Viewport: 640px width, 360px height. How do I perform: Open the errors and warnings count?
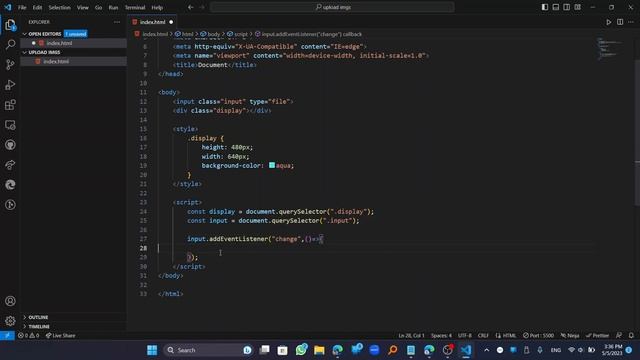[29, 336]
